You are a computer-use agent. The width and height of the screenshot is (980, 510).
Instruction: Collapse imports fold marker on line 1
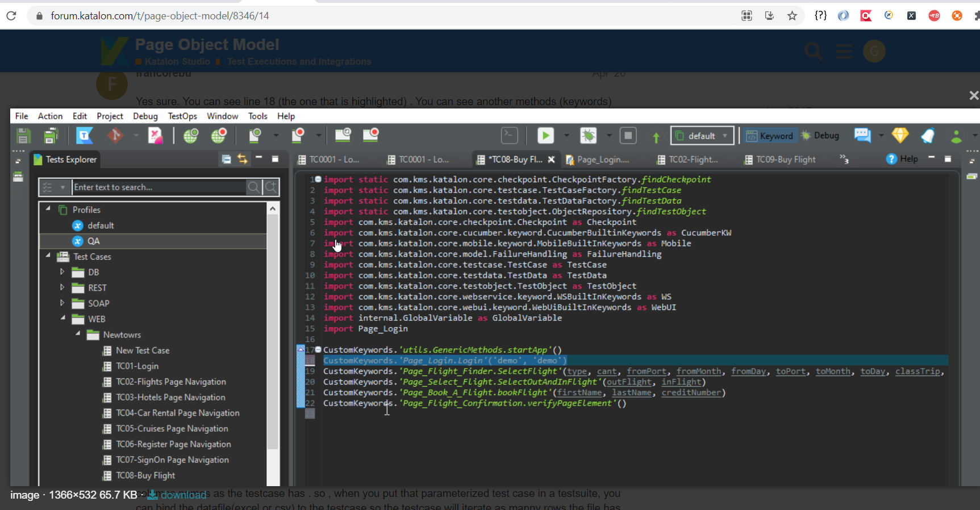(318, 179)
